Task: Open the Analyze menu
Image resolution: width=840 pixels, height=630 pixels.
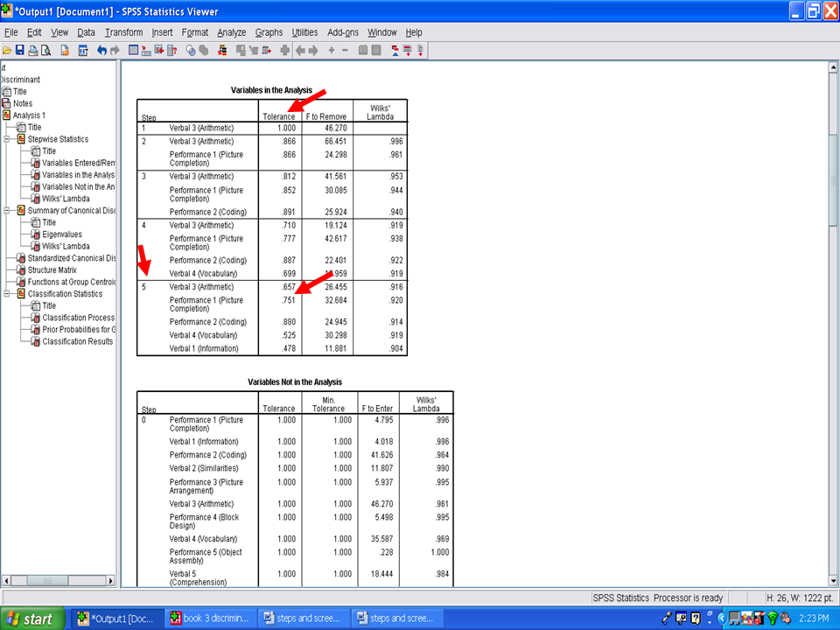Action: 231,32
